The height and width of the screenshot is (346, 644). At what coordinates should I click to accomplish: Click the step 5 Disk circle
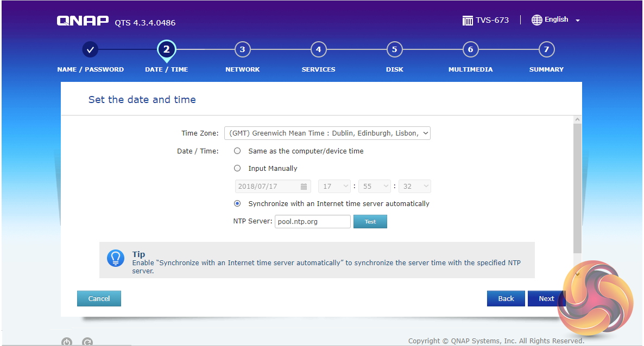pos(394,50)
